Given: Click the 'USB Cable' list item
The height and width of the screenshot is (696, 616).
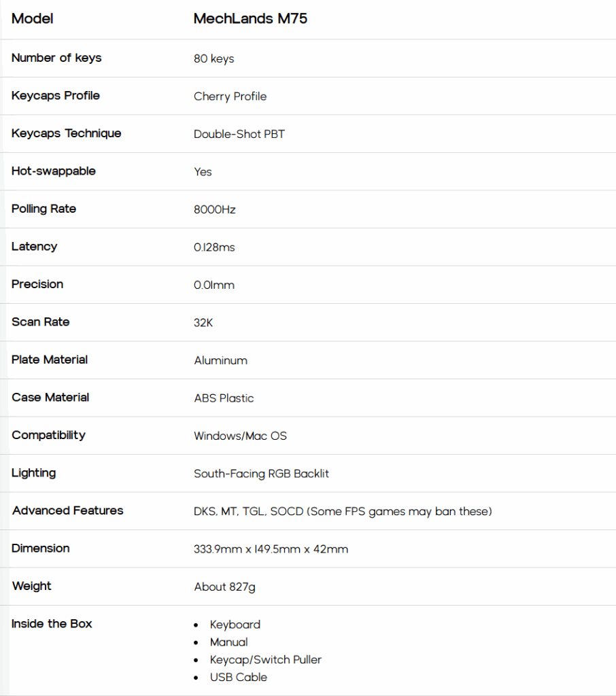Looking at the screenshot, I should [x=239, y=678].
